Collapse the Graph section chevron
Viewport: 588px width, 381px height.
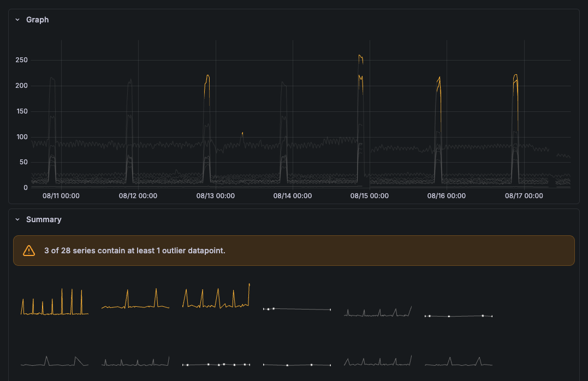[x=17, y=20]
